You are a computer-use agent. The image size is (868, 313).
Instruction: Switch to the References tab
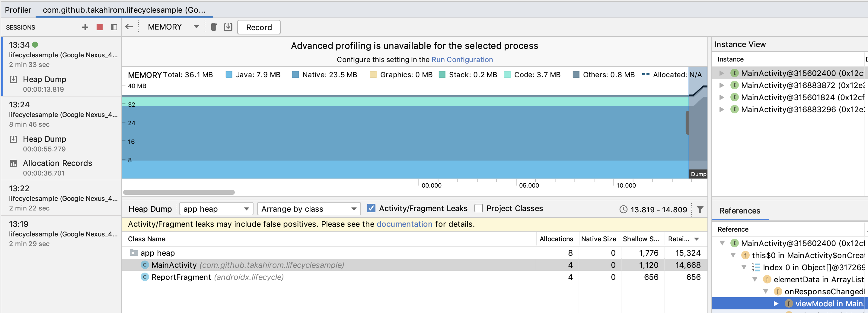[x=740, y=211]
